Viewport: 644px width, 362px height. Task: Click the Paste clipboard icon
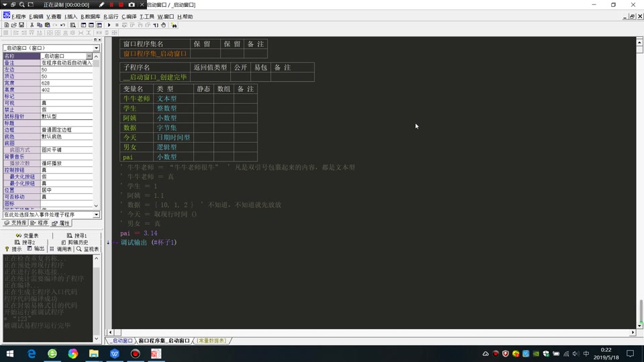47,25
